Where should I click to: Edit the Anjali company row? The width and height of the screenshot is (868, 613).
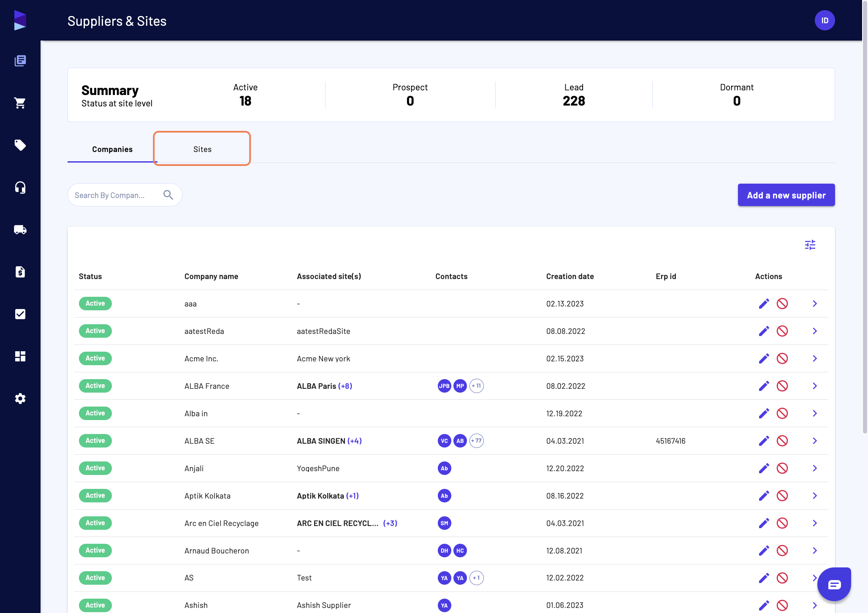tap(764, 468)
